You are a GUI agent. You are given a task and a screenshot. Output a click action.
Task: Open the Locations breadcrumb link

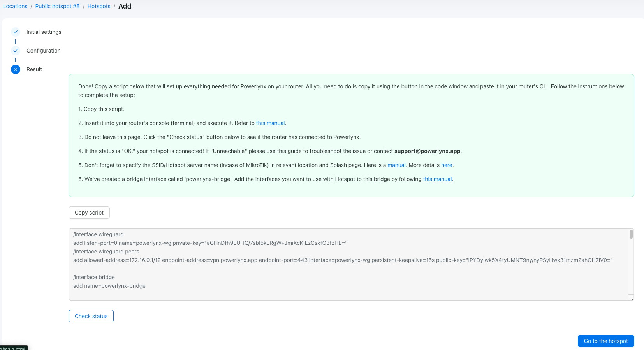tap(15, 6)
